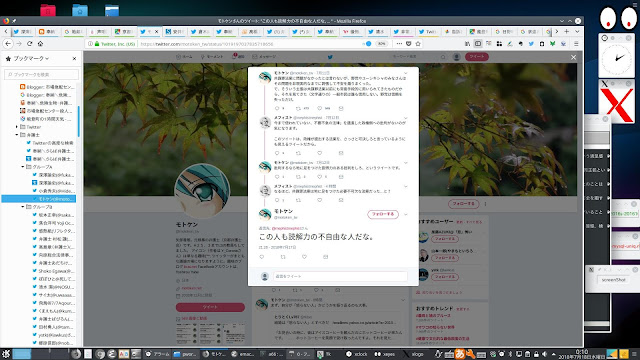Click profile フォローする button behind popup
The height and width of the screenshot is (360, 640).
(464, 203)
